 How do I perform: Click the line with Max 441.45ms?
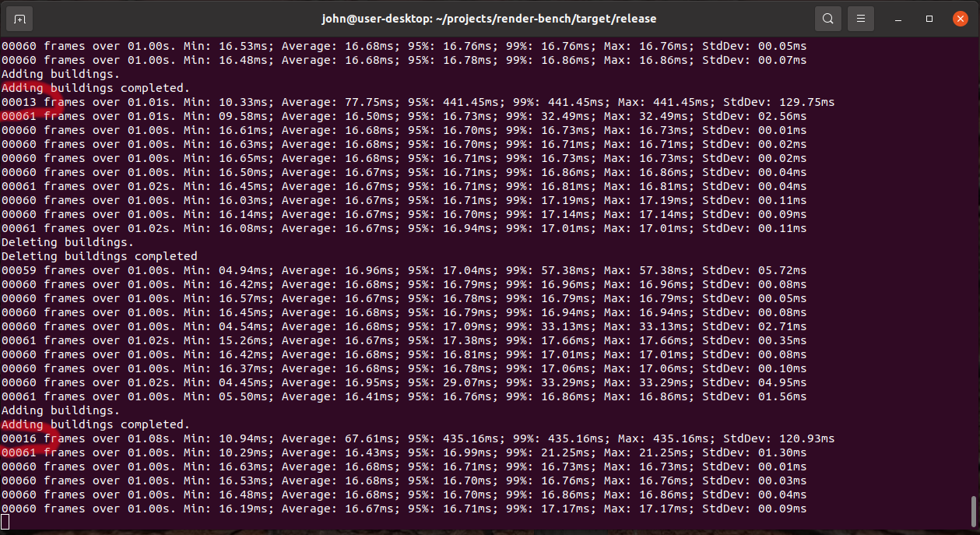pos(418,102)
